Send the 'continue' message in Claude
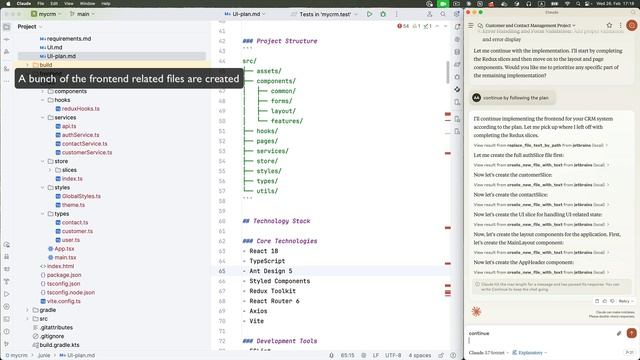640x360 pixels. tap(631, 333)
